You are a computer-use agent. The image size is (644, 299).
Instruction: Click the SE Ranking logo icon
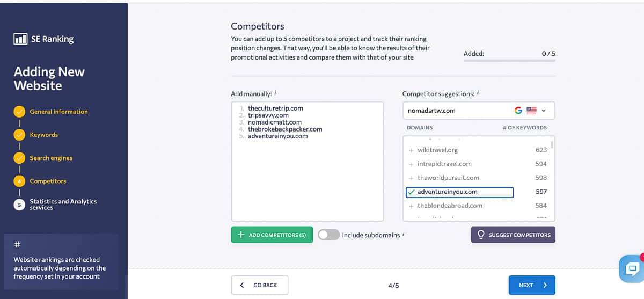20,39
